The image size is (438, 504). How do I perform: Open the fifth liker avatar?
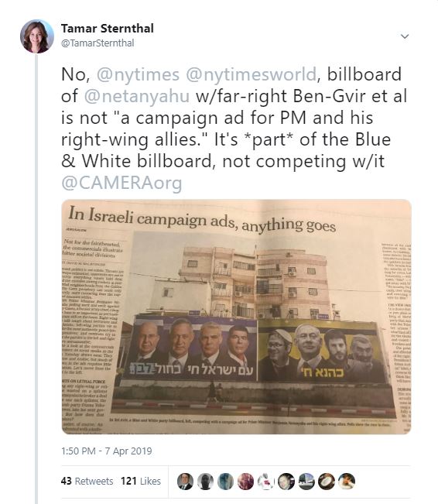click(x=265, y=482)
